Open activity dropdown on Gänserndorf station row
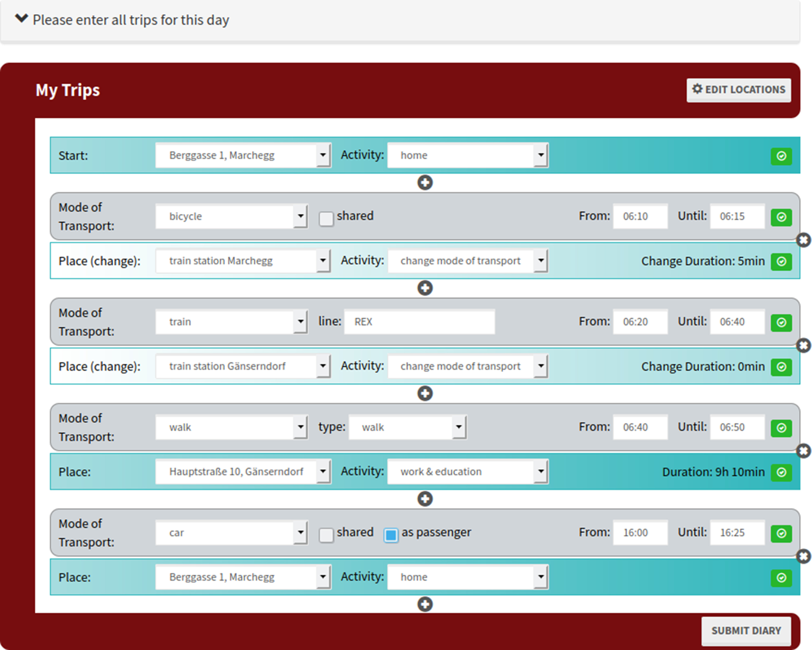The image size is (812, 650). (x=468, y=366)
